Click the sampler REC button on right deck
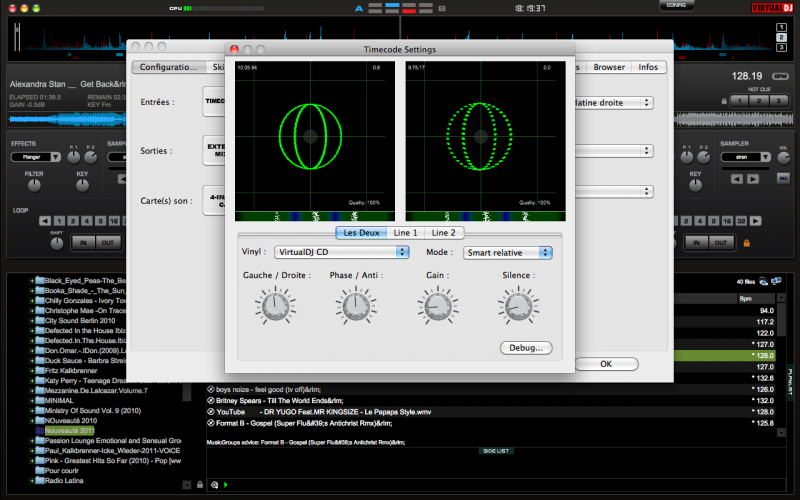This screenshot has width=800, height=500. tap(783, 178)
